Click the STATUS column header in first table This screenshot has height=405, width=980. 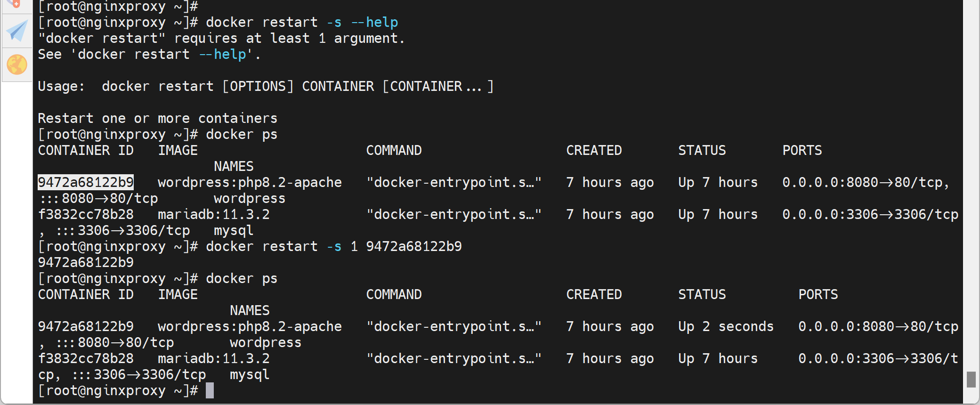[702, 150]
